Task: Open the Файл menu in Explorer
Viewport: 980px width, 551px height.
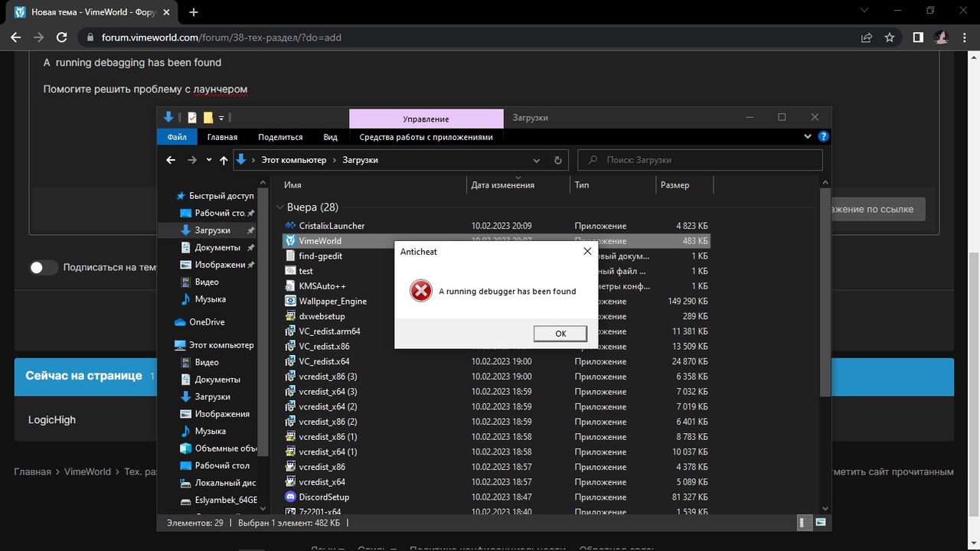Action: [177, 137]
